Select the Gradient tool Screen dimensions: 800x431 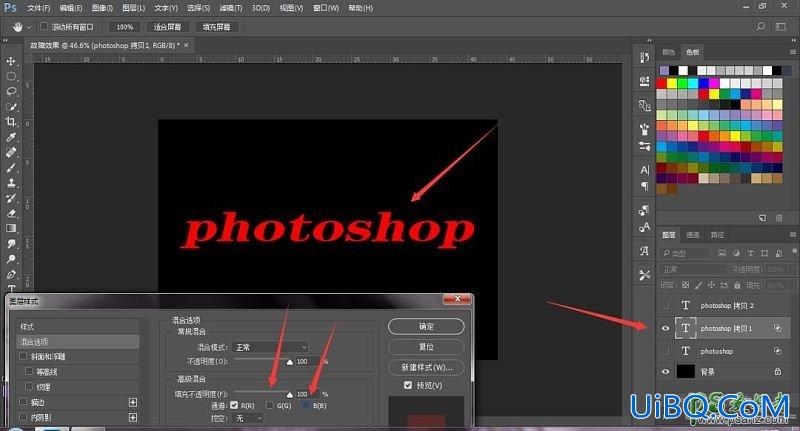tap(11, 229)
